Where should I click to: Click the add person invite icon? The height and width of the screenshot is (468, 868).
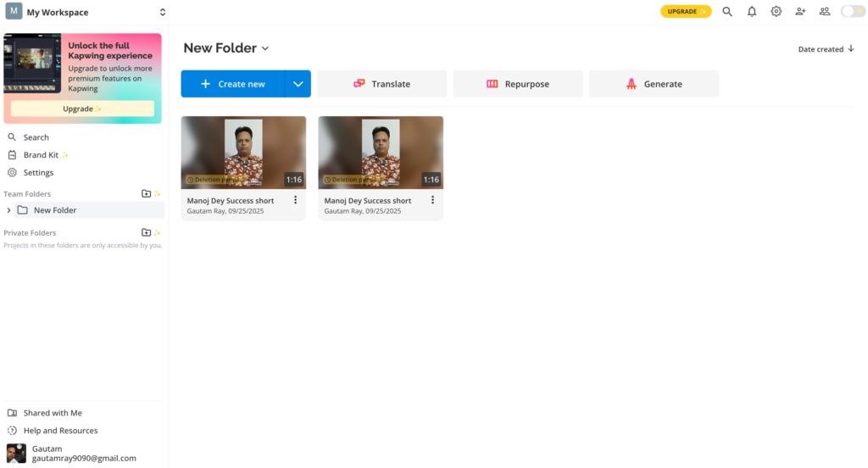[800, 12]
